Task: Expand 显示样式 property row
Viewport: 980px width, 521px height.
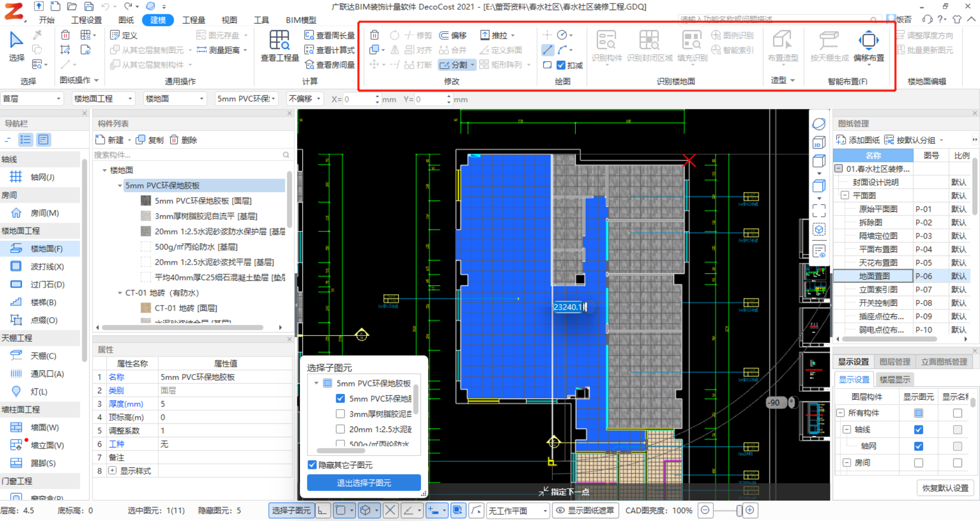Action: coord(112,471)
